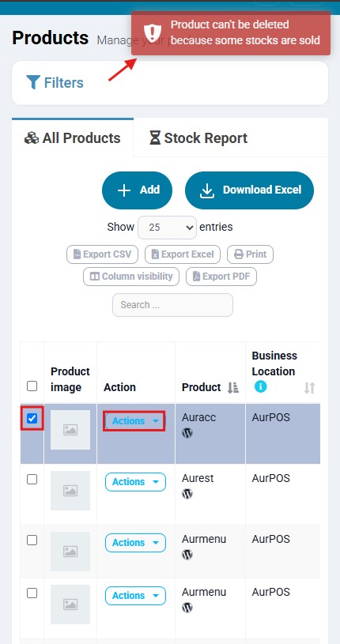Uncheck the Auracc row checkbox

coord(32,419)
